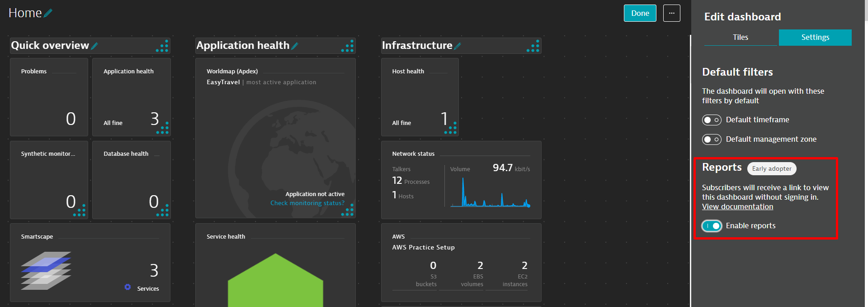Click the Infrastructure header edit pencil
The image size is (868, 307).
458,46
